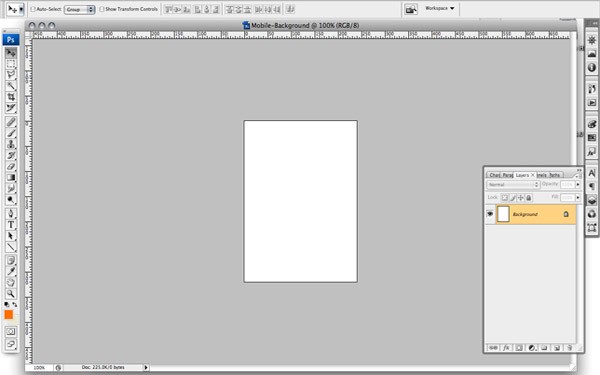Select the Eraser tool
This screenshot has width=600, height=375.
tap(11, 166)
